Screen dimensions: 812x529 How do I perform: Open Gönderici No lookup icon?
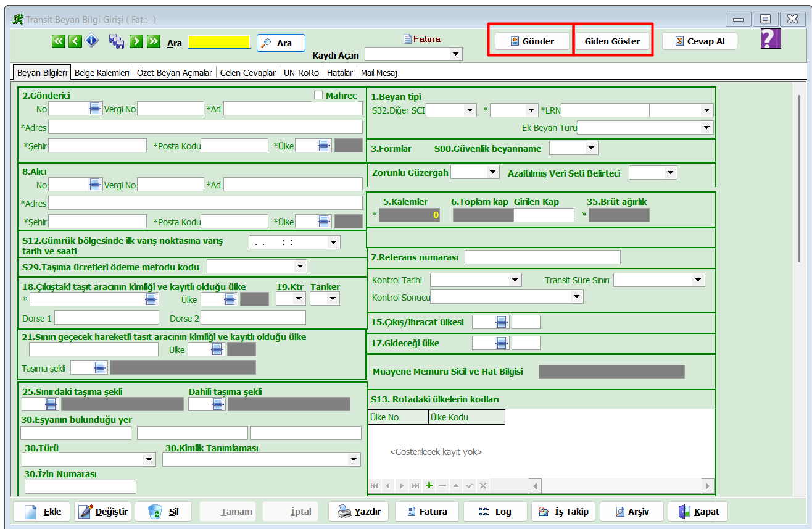94,109
